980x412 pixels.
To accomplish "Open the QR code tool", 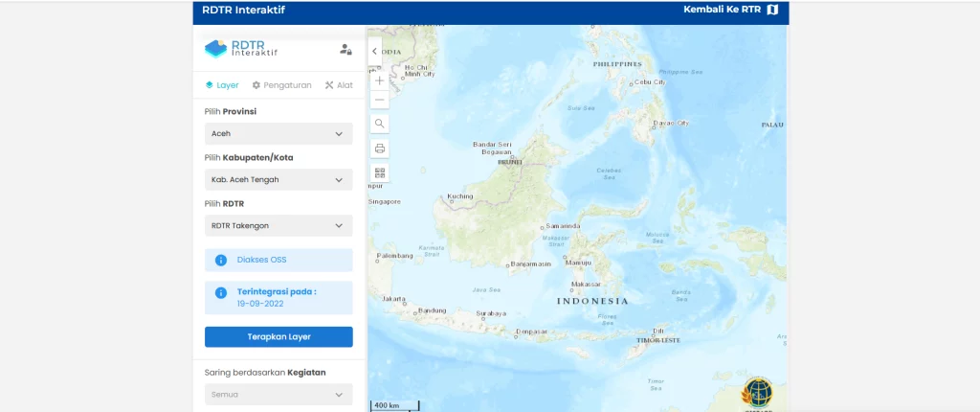I will (379, 172).
